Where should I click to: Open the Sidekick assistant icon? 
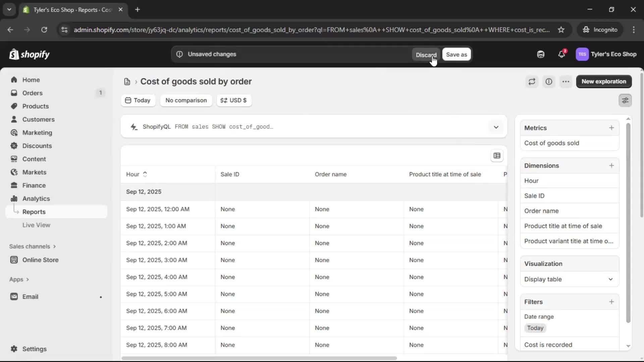tap(541, 54)
